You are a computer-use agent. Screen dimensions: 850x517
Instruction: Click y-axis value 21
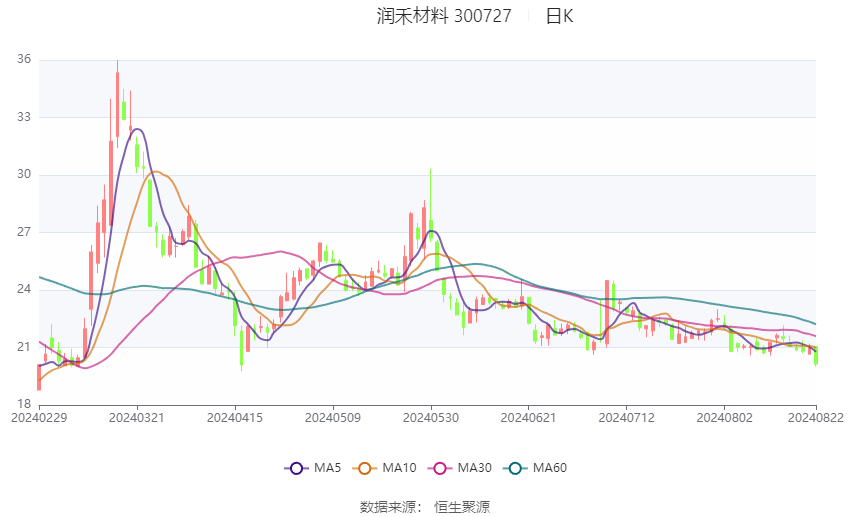[x=24, y=347]
